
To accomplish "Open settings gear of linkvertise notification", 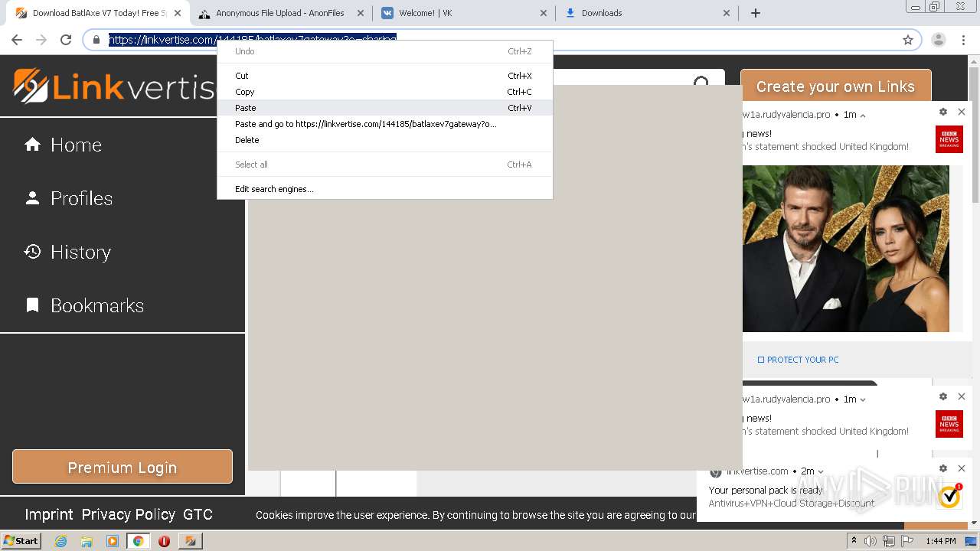I will (x=943, y=468).
